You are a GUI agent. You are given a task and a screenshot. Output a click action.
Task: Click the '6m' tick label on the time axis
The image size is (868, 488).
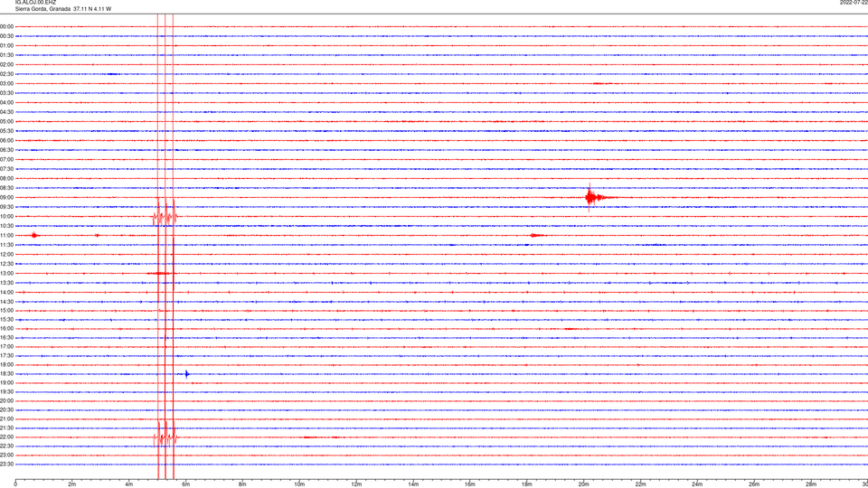point(186,484)
